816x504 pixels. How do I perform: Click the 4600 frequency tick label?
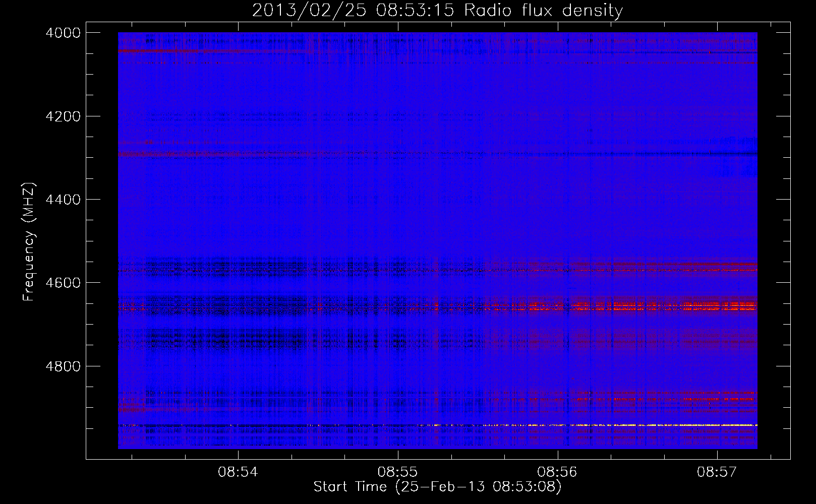(63, 283)
